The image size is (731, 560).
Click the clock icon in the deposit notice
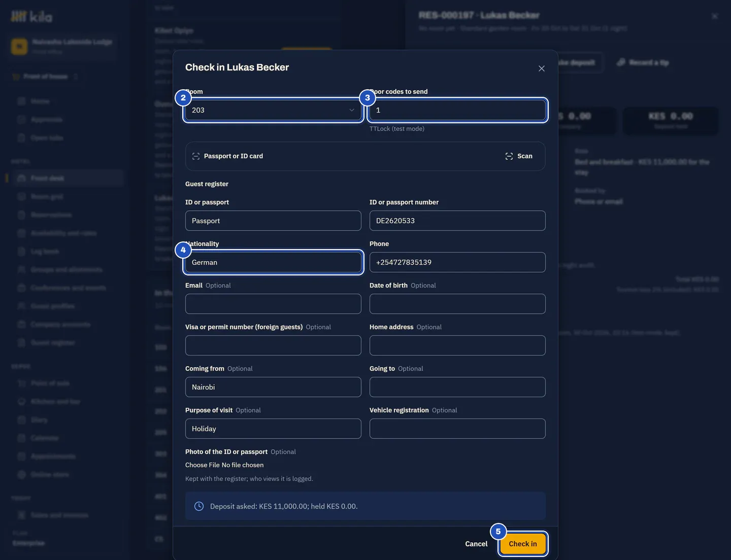199,506
